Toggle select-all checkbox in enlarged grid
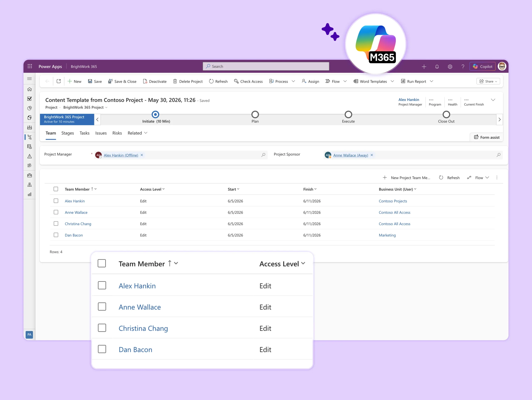This screenshot has height=400, width=532. click(102, 263)
